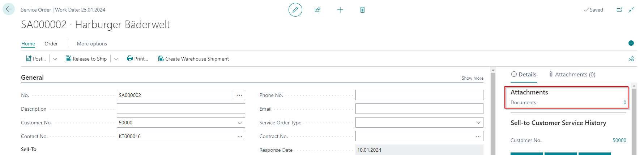
Task: Click the Contact No. lookup ellipsis
Action: point(240,136)
